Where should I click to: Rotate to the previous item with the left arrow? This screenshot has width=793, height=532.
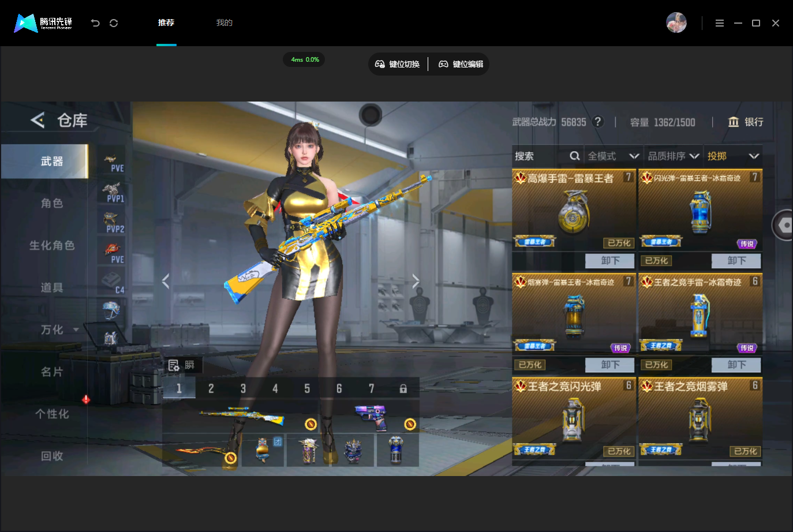[166, 281]
